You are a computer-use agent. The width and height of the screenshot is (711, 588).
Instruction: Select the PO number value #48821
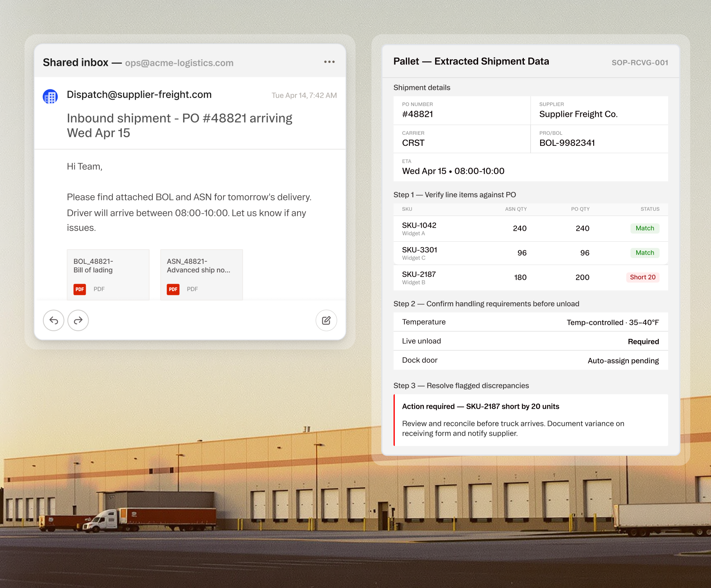tap(418, 114)
